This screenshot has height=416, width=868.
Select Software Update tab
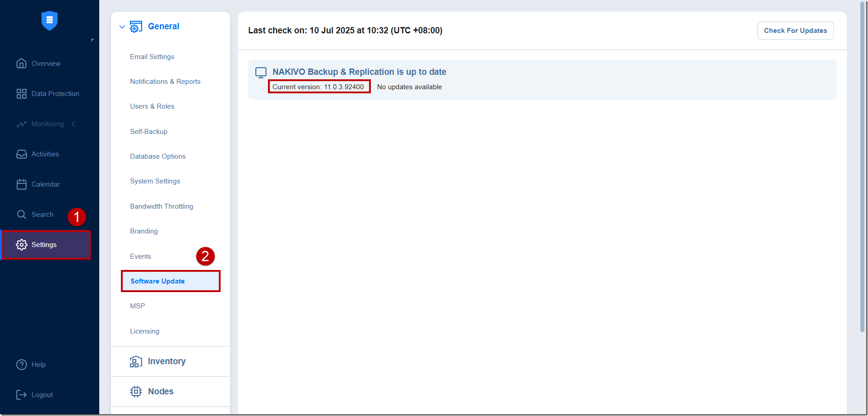(171, 281)
